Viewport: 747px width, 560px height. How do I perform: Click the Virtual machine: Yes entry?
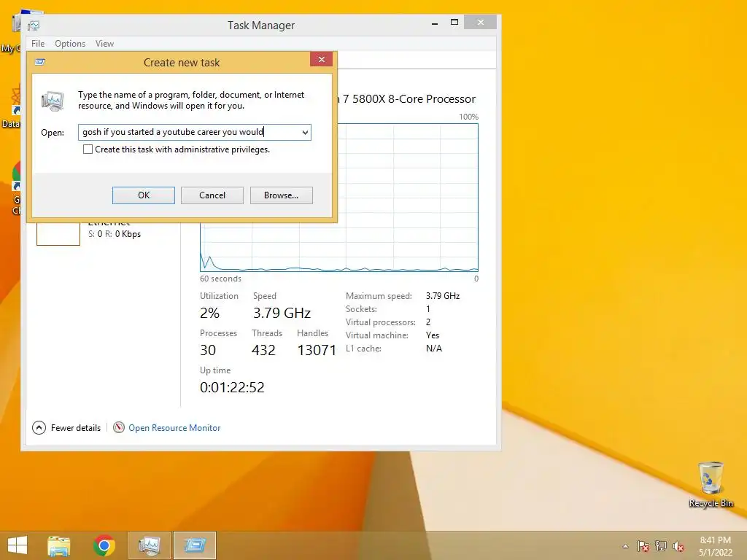(393, 335)
